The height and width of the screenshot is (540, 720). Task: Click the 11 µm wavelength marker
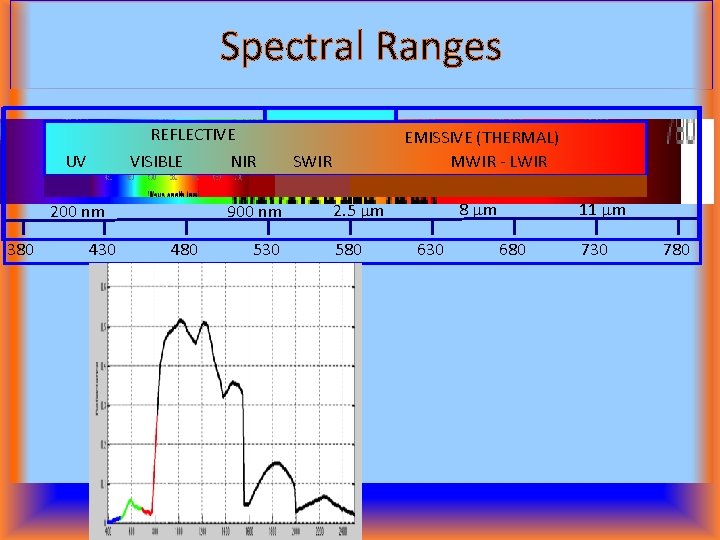tap(602, 210)
